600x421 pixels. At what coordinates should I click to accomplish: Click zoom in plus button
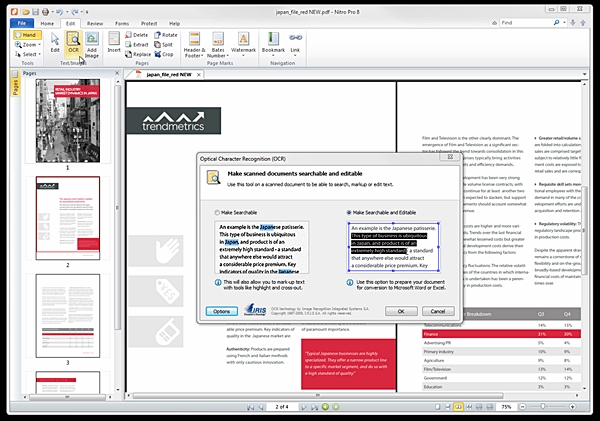572,407
